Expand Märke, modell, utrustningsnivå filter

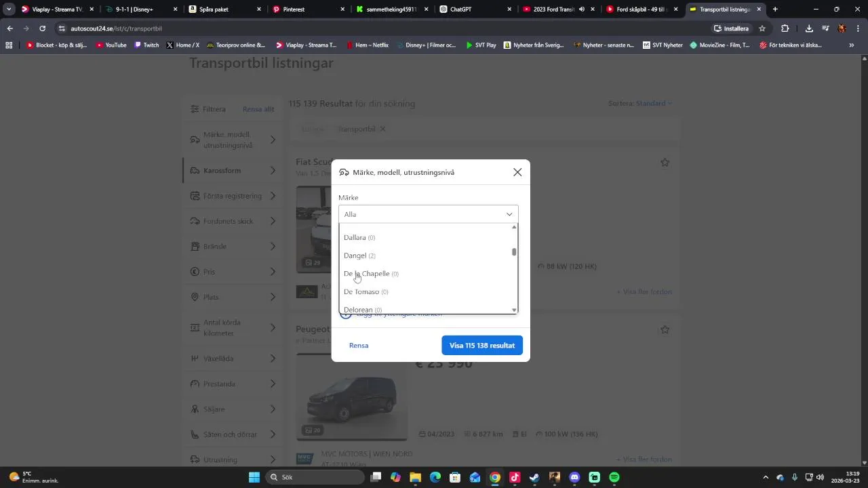coord(233,140)
